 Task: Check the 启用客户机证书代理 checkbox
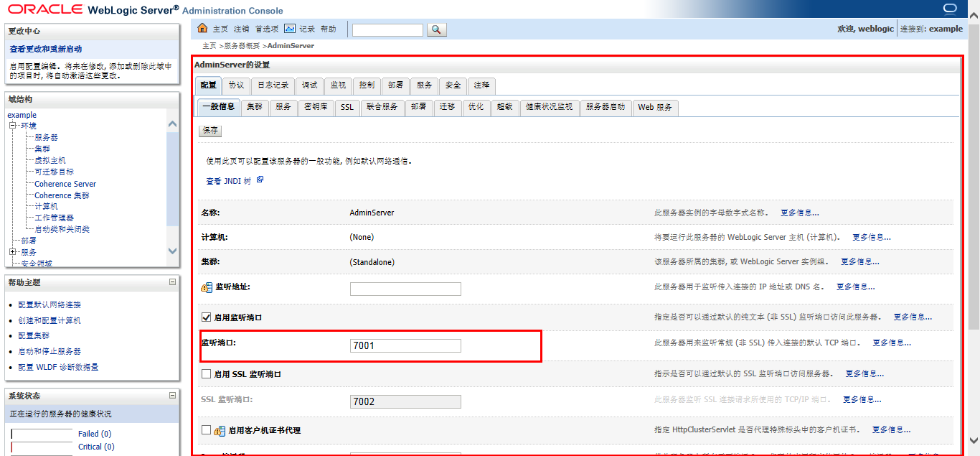tap(207, 430)
